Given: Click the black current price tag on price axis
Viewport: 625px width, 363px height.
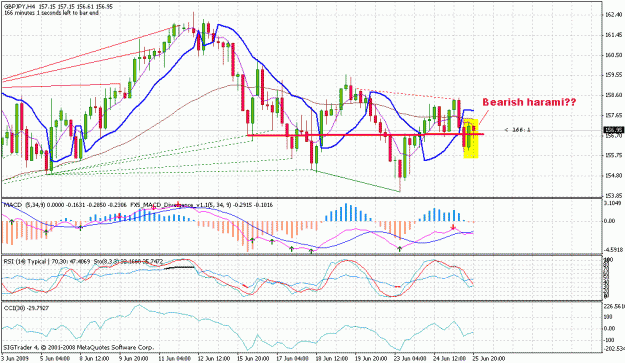Looking at the screenshot, I should 613,130.
